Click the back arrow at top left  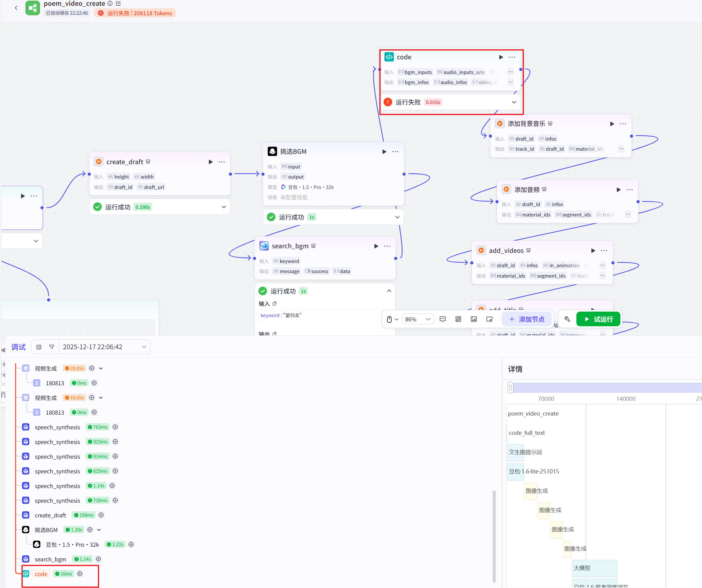tap(16, 8)
